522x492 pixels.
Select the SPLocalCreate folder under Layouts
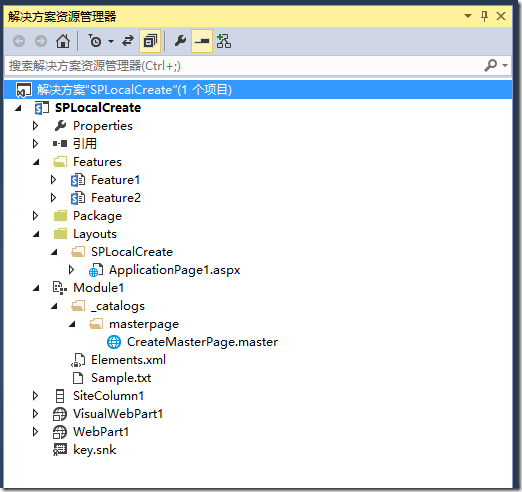pyautogui.click(x=132, y=252)
